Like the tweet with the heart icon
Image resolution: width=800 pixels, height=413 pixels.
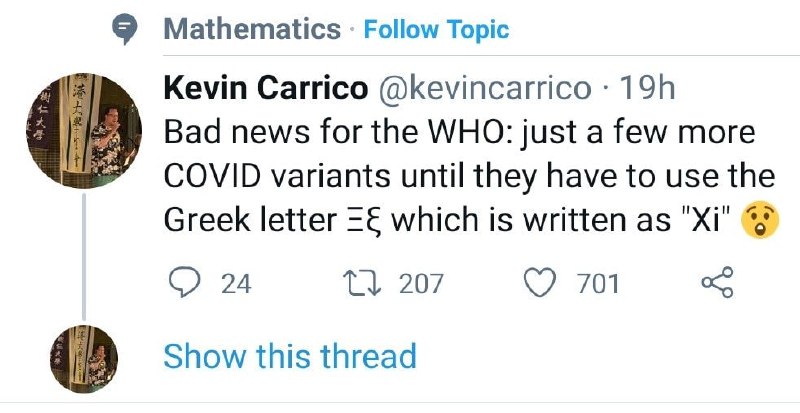[x=541, y=283]
